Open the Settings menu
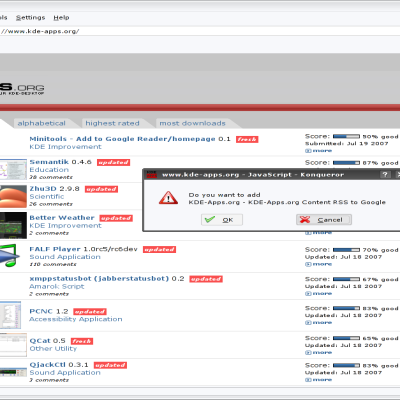Viewport: 400px width, 400px height. (x=30, y=18)
